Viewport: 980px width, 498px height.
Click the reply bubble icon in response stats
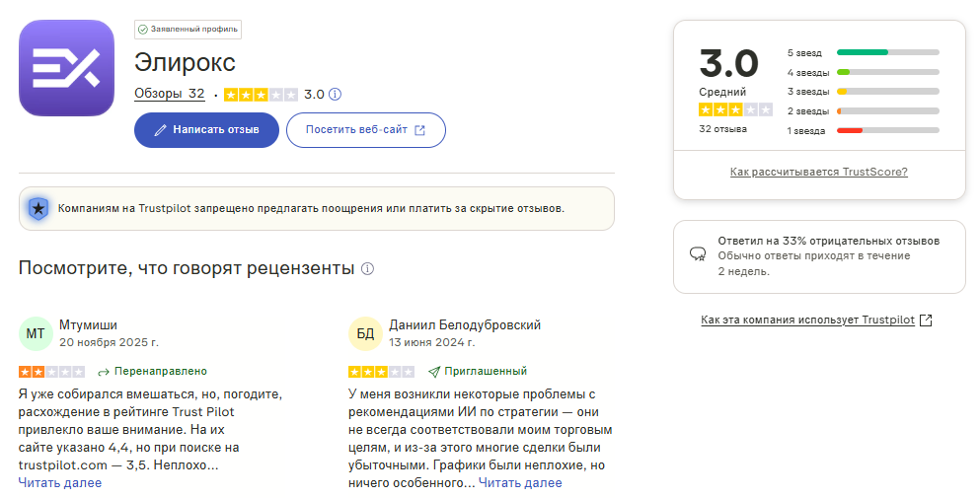(x=697, y=254)
